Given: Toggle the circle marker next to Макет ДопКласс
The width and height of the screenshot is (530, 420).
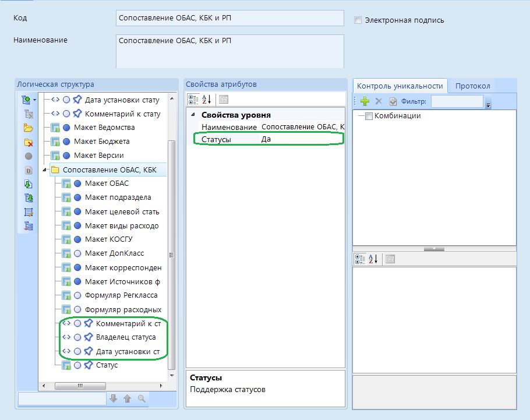Looking at the screenshot, I should pyautogui.click(x=77, y=253).
